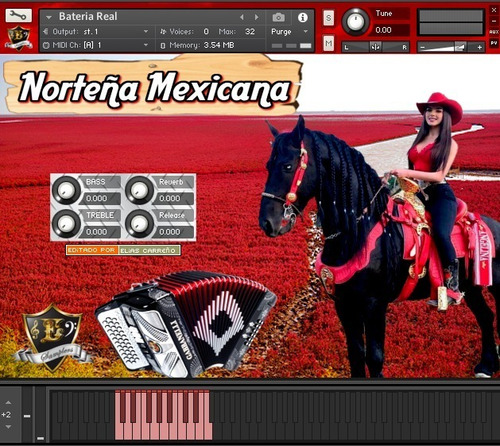This screenshot has width=500, height=446.
Task: Close the instrument with X button
Action: click(x=494, y=10)
